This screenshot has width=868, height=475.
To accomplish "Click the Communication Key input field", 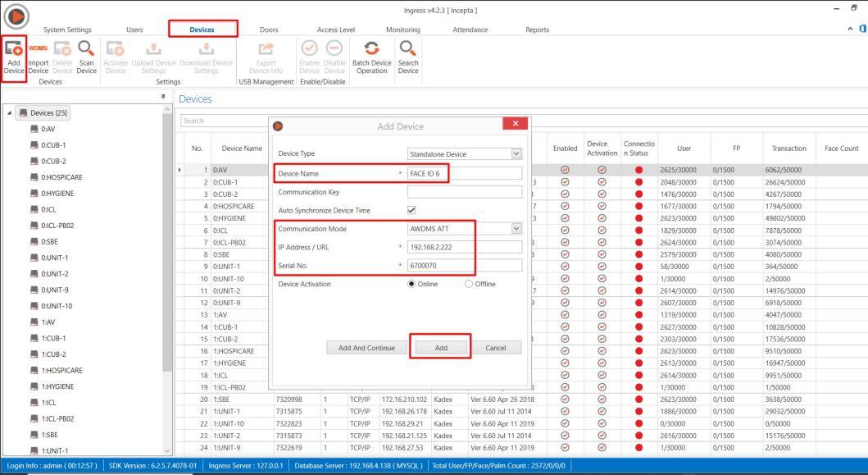I will [465, 192].
